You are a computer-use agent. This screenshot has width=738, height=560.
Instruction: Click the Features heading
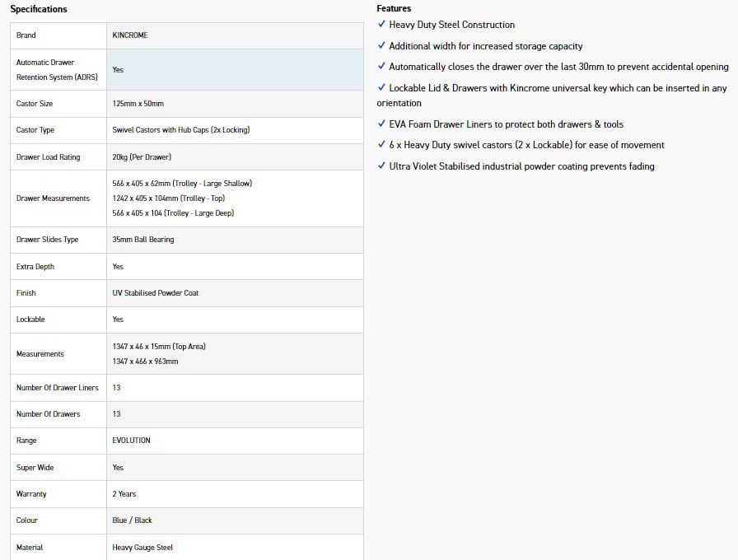(394, 8)
